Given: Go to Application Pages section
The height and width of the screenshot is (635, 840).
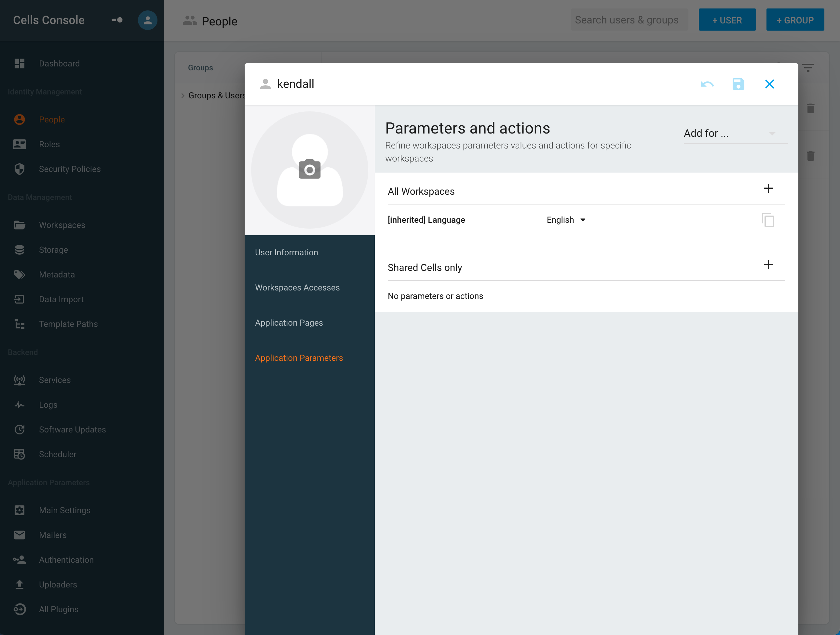Looking at the screenshot, I should click(289, 323).
